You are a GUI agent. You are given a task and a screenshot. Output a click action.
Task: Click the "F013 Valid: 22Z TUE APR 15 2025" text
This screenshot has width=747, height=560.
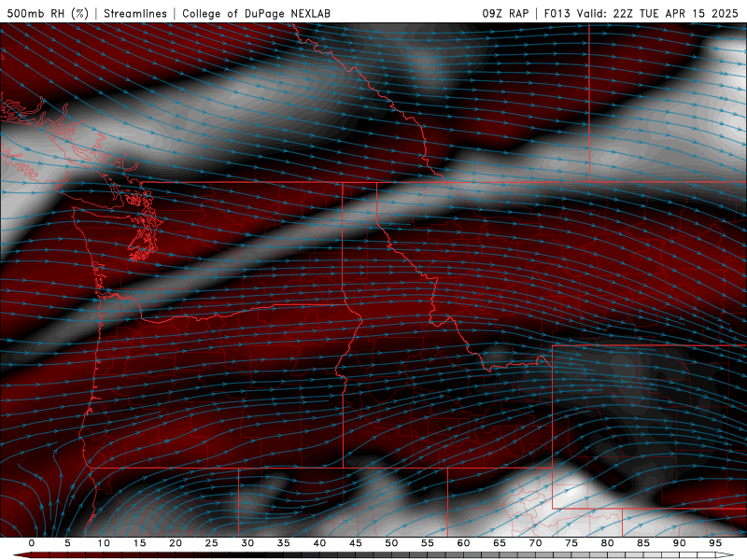(x=641, y=13)
